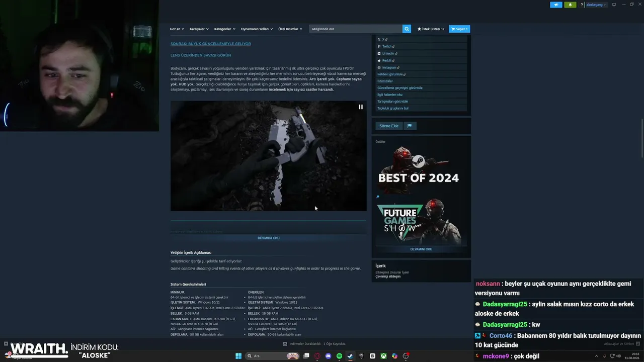The width and height of the screenshot is (644, 362).
Task: Expand description with DEVAMINI OKU
Action: click(268, 238)
